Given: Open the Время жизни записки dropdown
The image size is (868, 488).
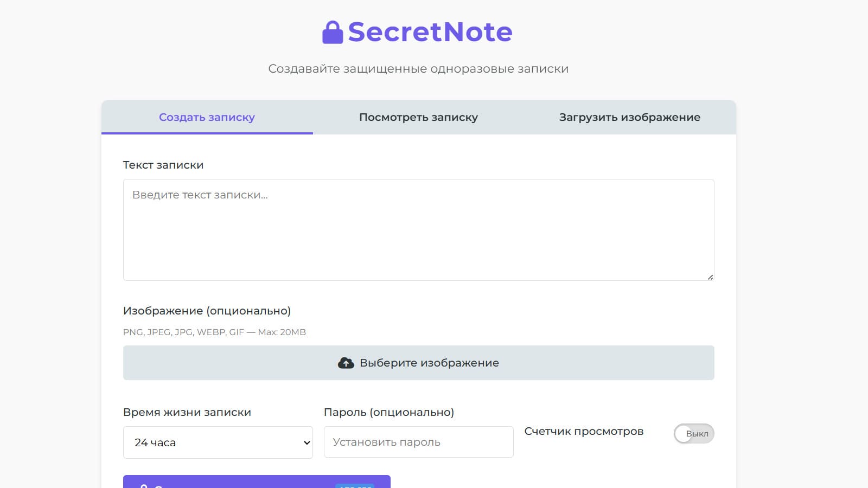Looking at the screenshot, I should [x=218, y=442].
